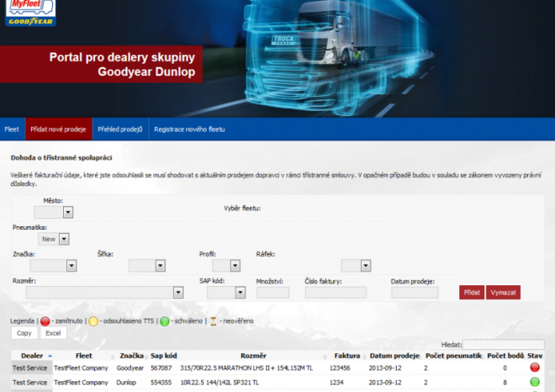
Task: Switch to the Přehled prodejů tab
Action: click(120, 130)
